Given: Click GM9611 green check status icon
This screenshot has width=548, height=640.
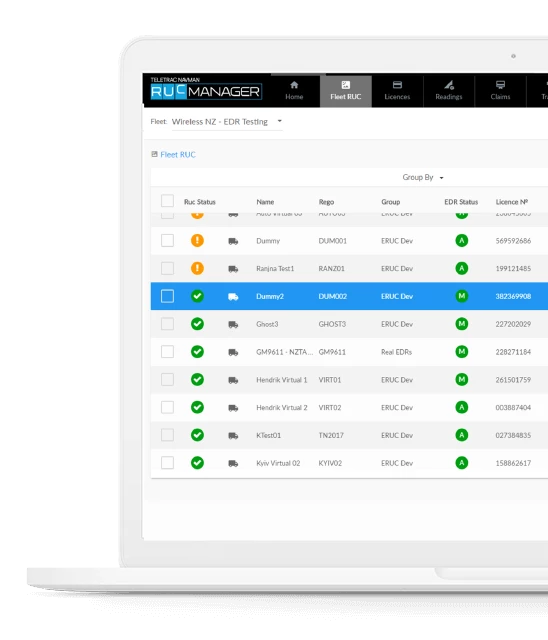Looking at the screenshot, I should tap(197, 351).
